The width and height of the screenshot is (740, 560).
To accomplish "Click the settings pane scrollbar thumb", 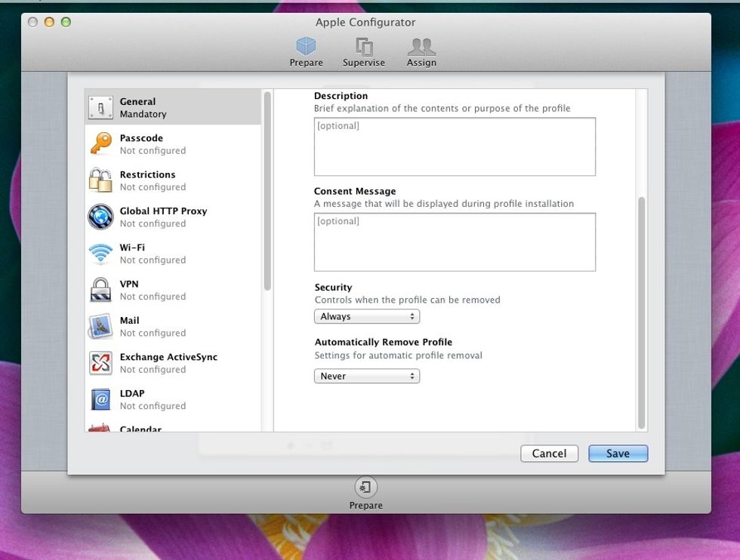I will [641, 312].
